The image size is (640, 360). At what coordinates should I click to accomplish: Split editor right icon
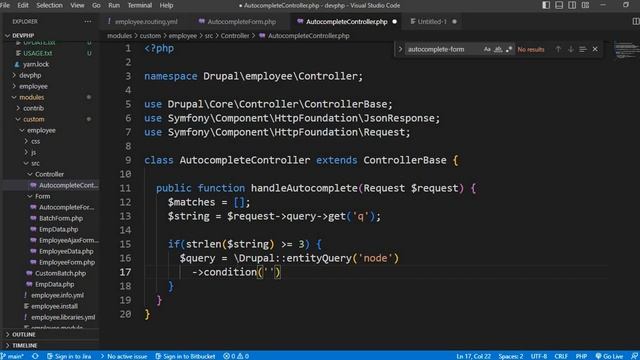point(635,22)
